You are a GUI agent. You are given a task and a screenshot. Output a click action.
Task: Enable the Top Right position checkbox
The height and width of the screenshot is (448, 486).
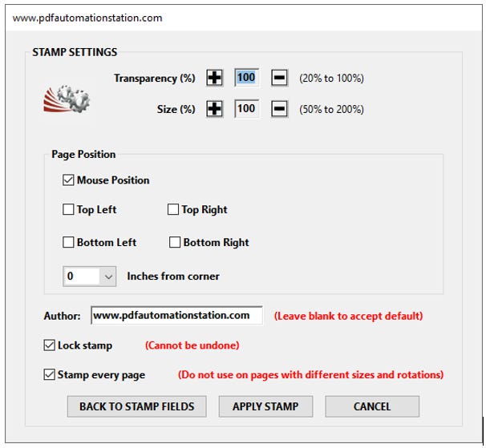173,209
